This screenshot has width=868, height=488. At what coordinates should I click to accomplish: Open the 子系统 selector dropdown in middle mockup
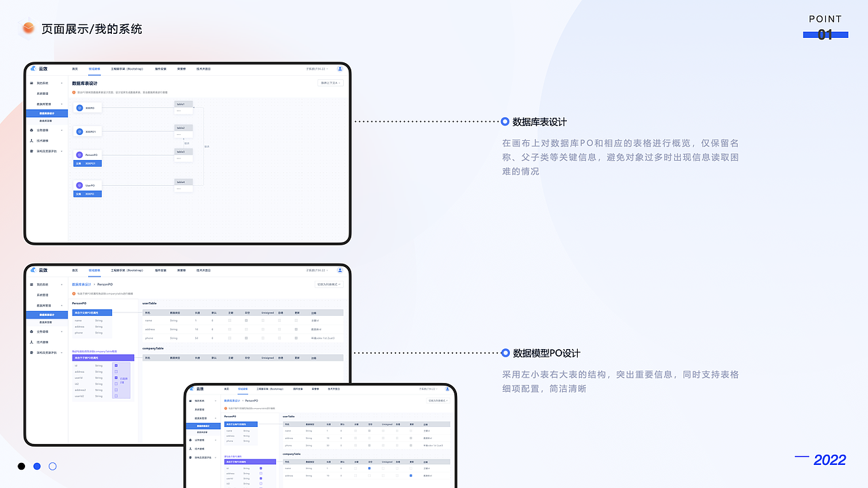[x=317, y=270]
